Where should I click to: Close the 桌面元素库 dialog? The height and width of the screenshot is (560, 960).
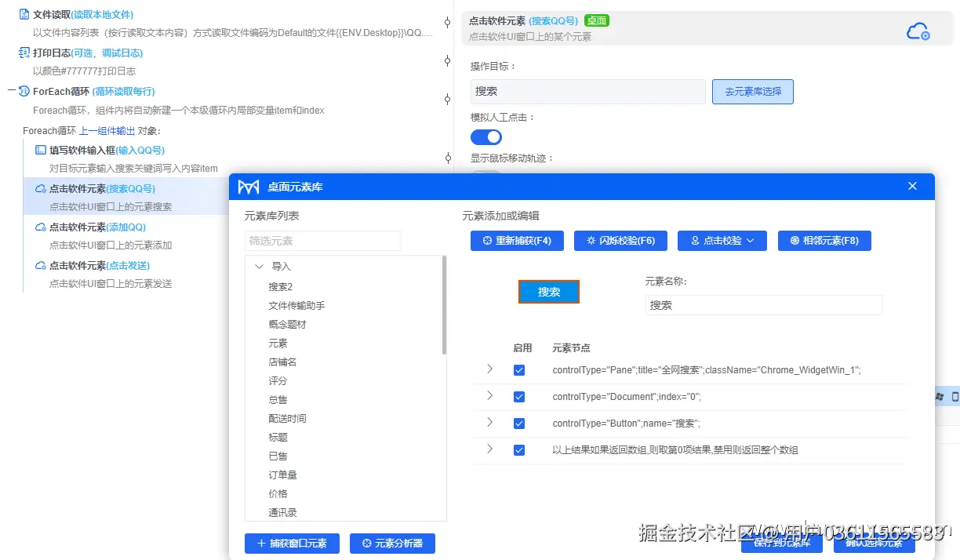point(912,186)
